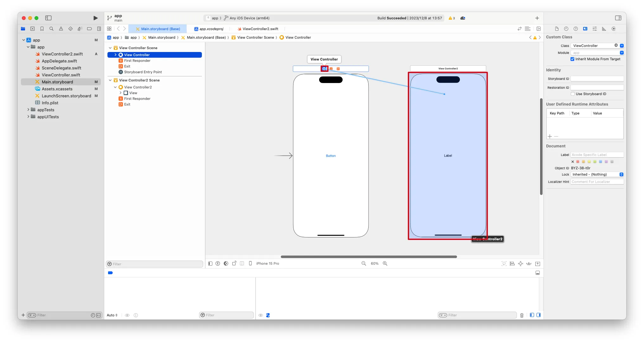Switch to app.xcodeproj tab
The image size is (644, 343).
point(211,29)
